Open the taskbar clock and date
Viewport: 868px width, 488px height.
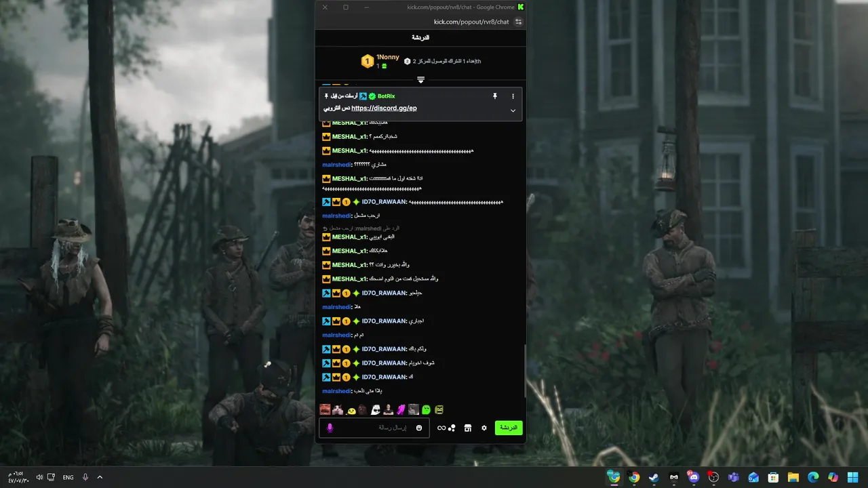(x=18, y=477)
